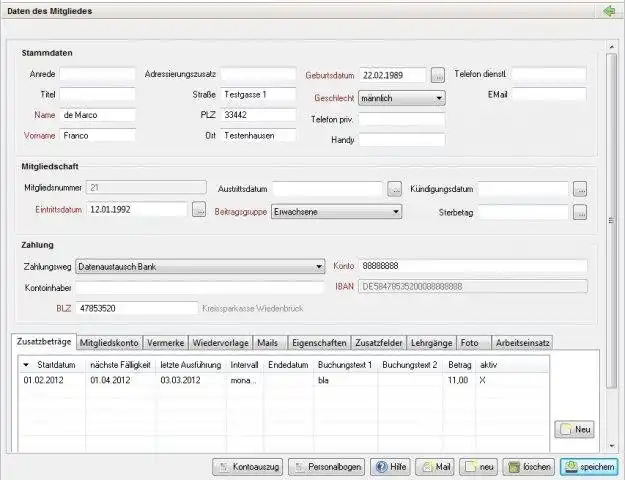
Task: Click the Neu button beside the table
Action: click(x=574, y=429)
